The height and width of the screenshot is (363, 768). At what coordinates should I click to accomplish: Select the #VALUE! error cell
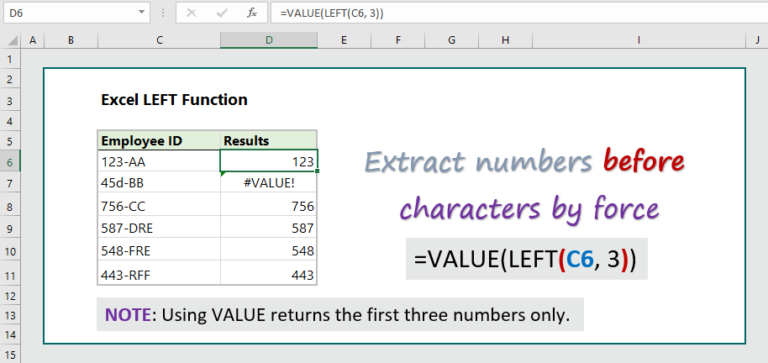pyautogui.click(x=269, y=183)
